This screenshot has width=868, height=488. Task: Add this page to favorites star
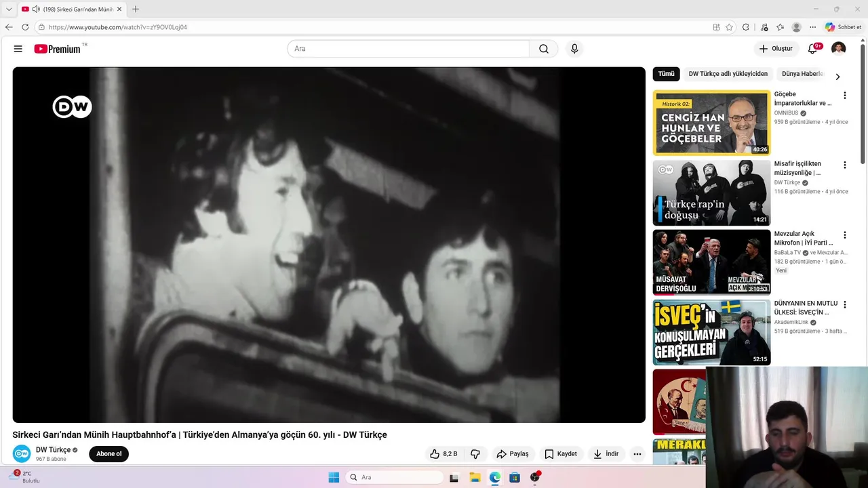[x=729, y=27]
